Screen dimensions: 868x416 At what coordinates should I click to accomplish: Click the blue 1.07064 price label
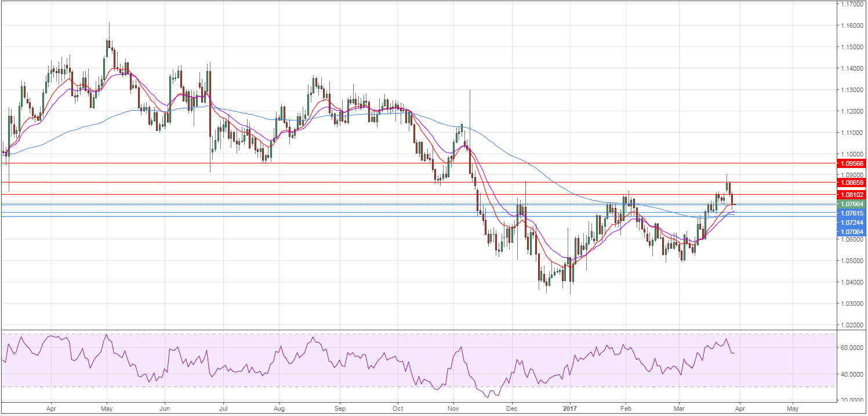852,232
